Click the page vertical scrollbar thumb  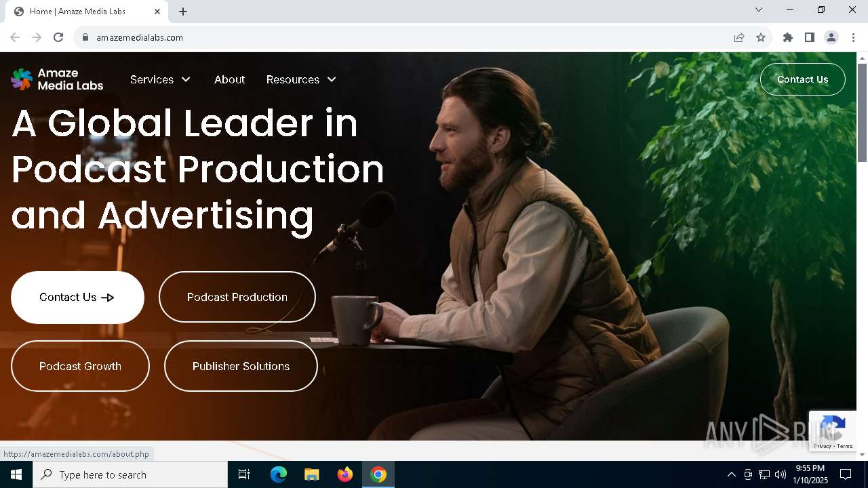862,113
